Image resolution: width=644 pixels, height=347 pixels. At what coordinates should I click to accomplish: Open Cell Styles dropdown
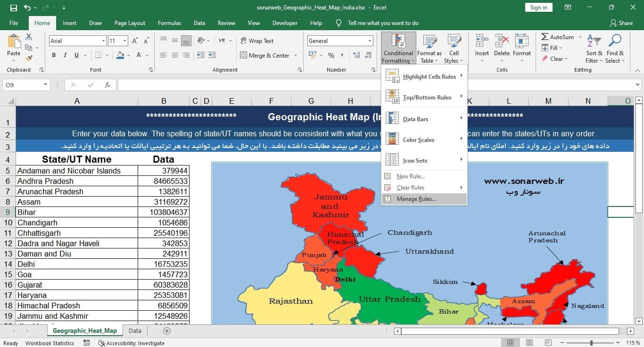454,49
